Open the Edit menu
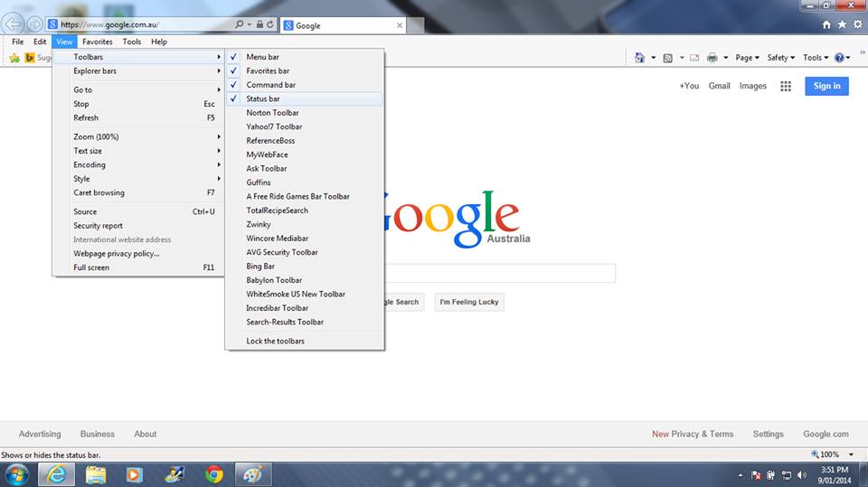Image resolution: width=868 pixels, height=487 pixels. pyautogui.click(x=40, y=42)
